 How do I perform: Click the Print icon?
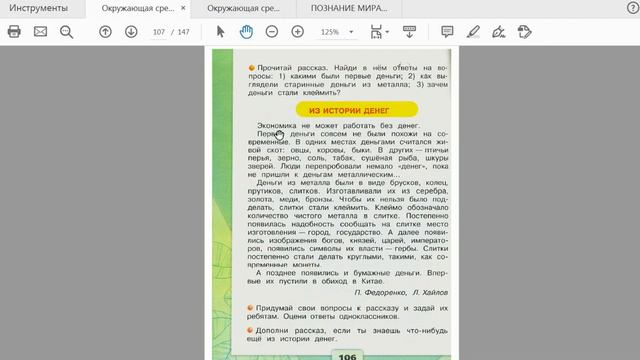click(14, 31)
